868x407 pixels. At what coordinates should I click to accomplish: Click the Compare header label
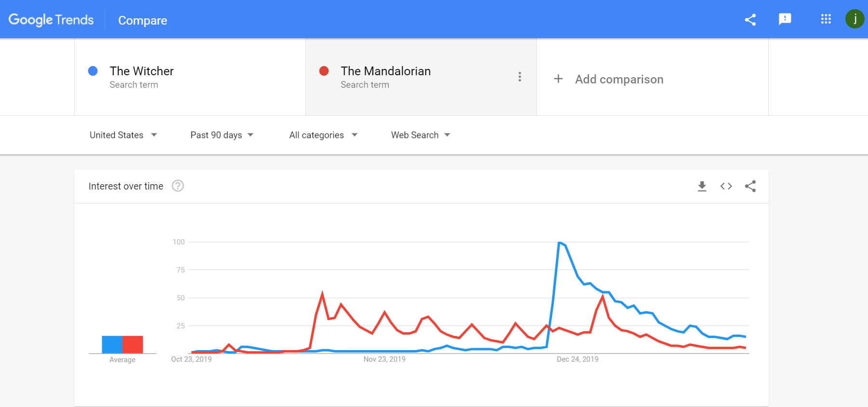(143, 20)
